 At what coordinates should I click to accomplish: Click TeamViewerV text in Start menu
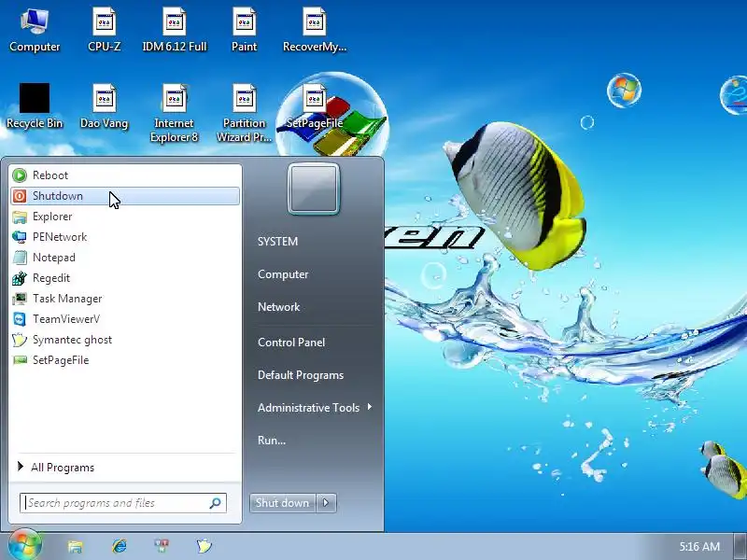coord(66,319)
